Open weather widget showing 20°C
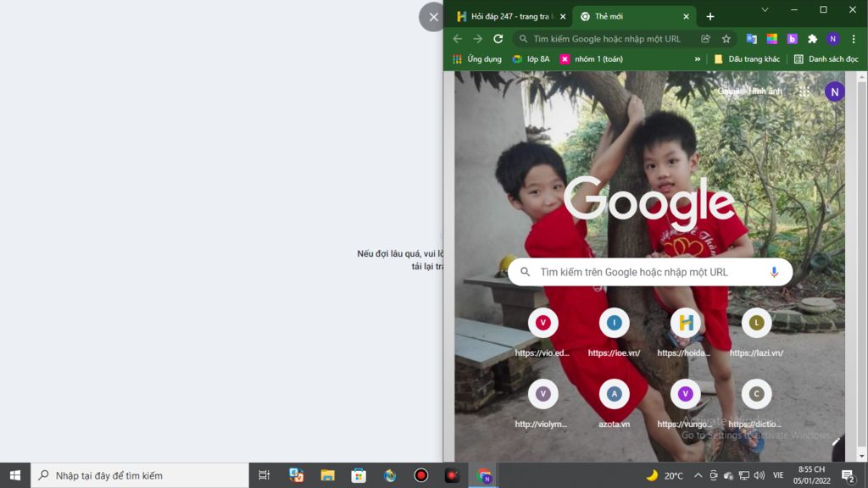This screenshot has width=868, height=488. point(665,475)
